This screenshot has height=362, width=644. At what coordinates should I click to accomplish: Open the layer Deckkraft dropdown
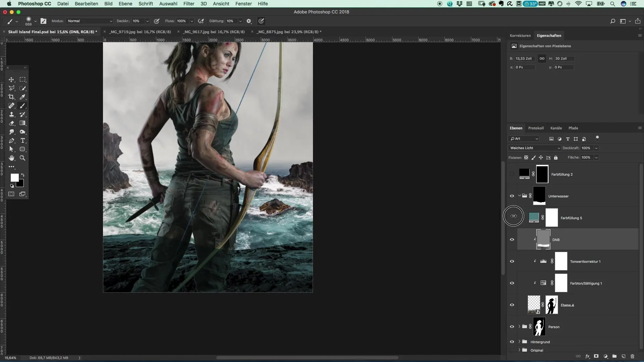coord(596,148)
